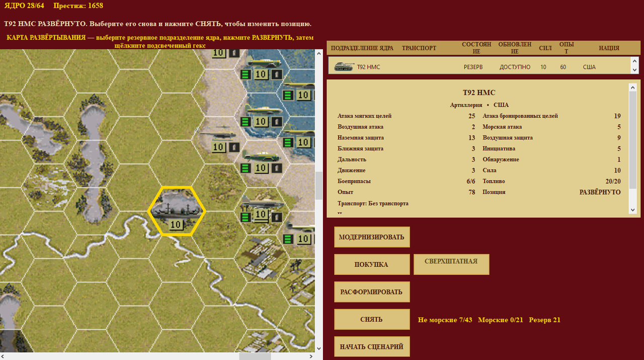Click the РАЗВЁРНУТО position value
The height and width of the screenshot is (360, 644).
[x=600, y=192]
